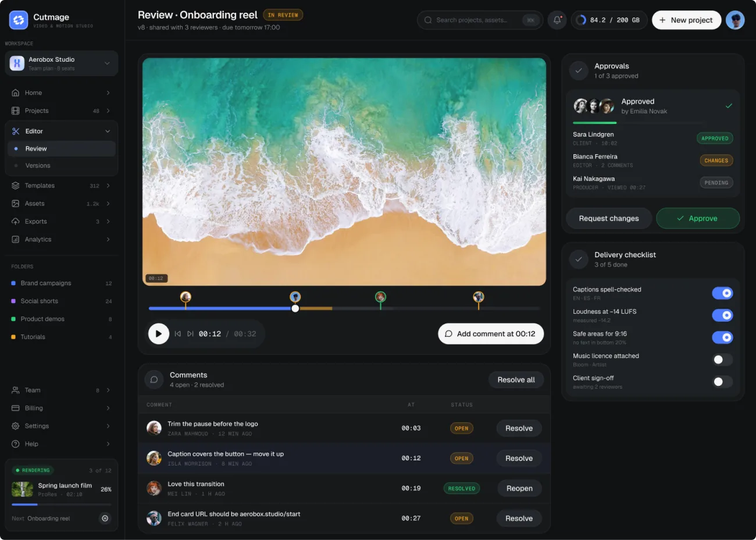Click the Settings gear icon

[16, 427]
